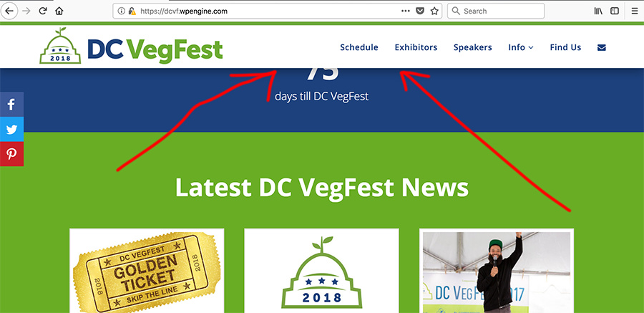Open the Schedule menu item
The height and width of the screenshot is (313, 644).
coord(359,48)
